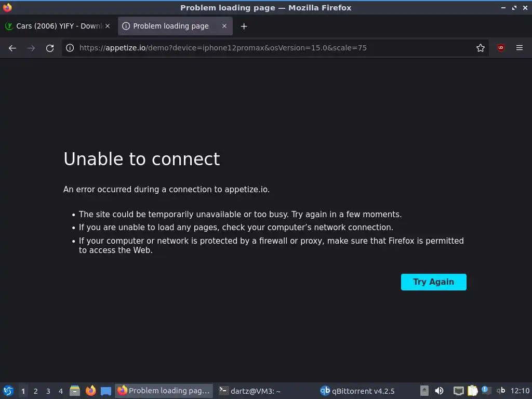
Task: Open removable media eject tray icon
Action: [x=424, y=391]
